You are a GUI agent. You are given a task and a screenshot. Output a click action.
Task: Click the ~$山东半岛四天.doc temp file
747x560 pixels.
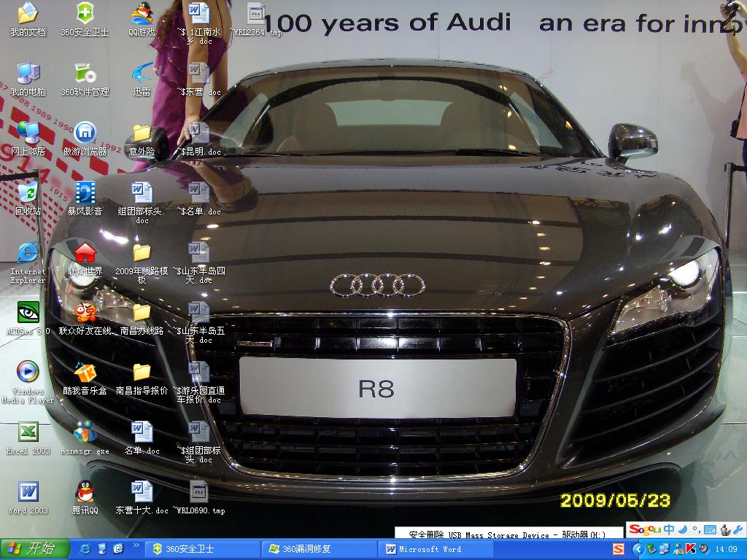pyautogui.click(x=198, y=262)
